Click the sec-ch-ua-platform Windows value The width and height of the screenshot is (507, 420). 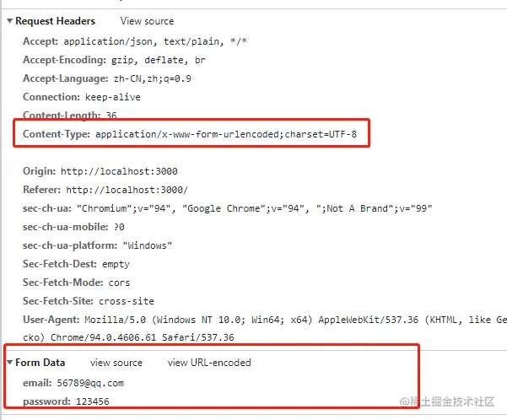148,245
